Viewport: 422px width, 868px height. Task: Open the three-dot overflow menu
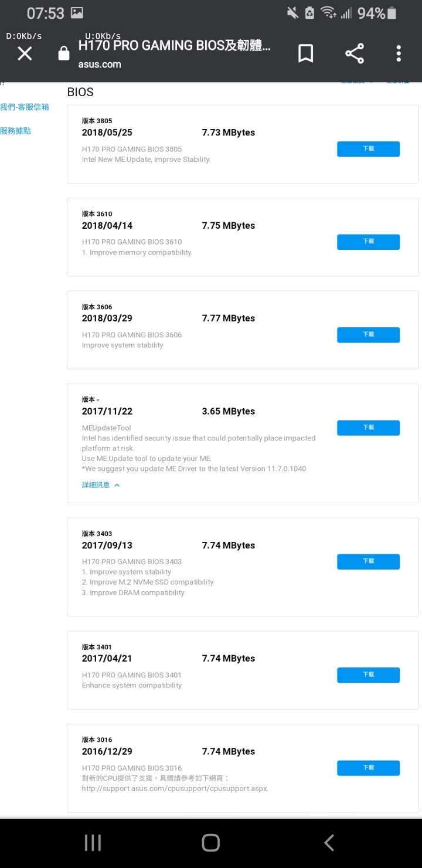(x=399, y=53)
